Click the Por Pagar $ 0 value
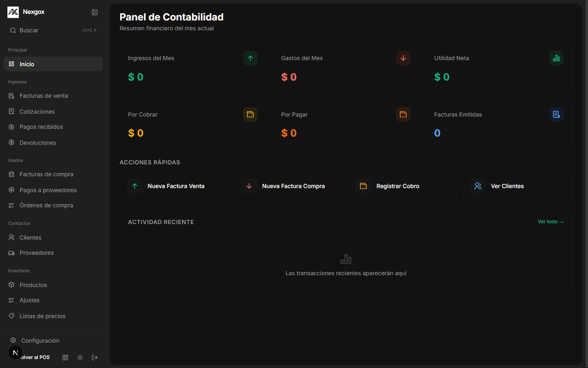This screenshot has width=588, height=368. pyautogui.click(x=289, y=133)
